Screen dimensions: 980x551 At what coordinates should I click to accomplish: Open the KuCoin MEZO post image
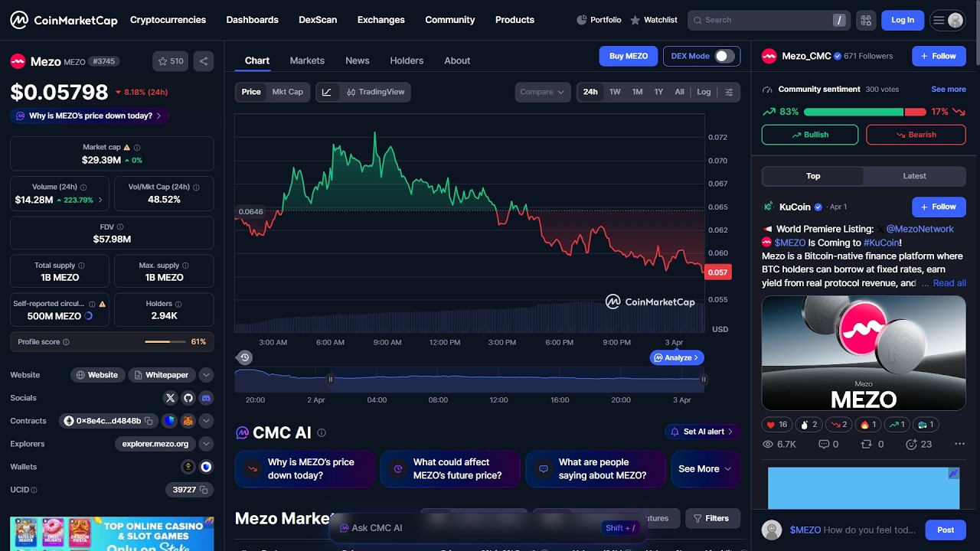coord(864,353)
